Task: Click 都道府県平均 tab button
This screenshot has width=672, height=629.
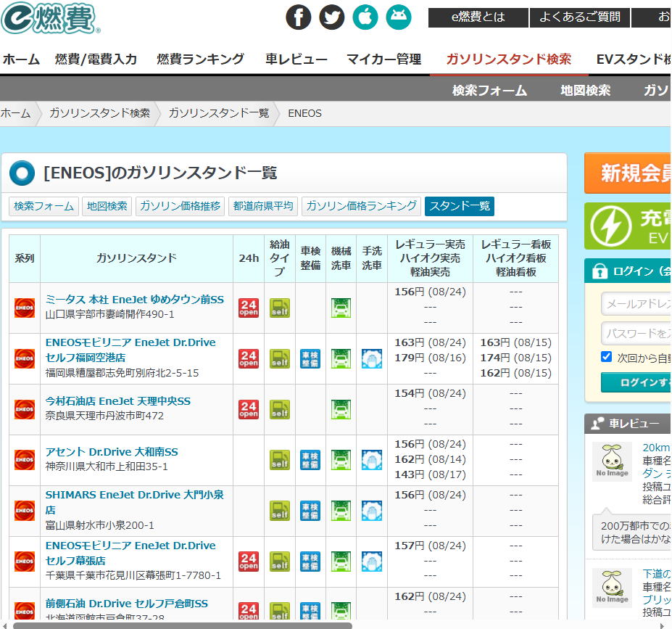Action: (263, 206)
